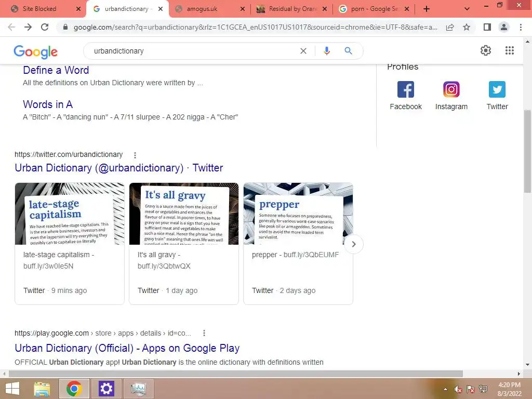Screen dimensions: 532x399
Task: Expand the tab search dropdown
Action: tap(467, 9)
